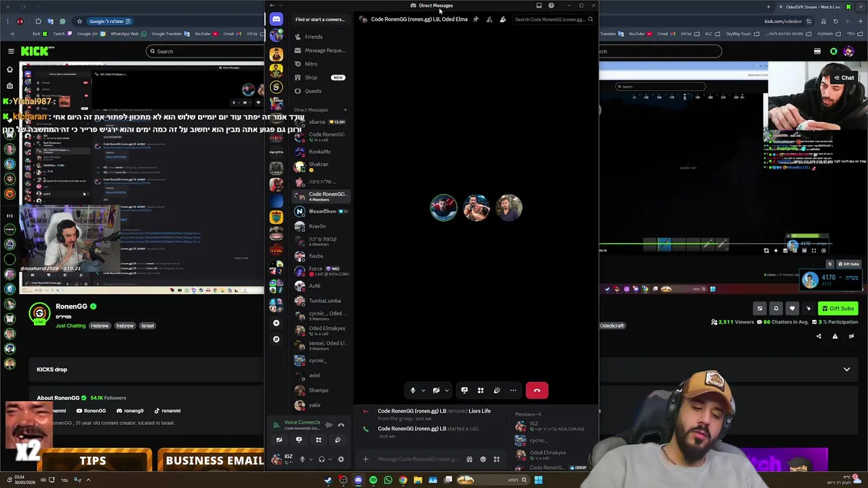
Task: Open Discord home Direct Messages icon
Action: coord(276,19)
